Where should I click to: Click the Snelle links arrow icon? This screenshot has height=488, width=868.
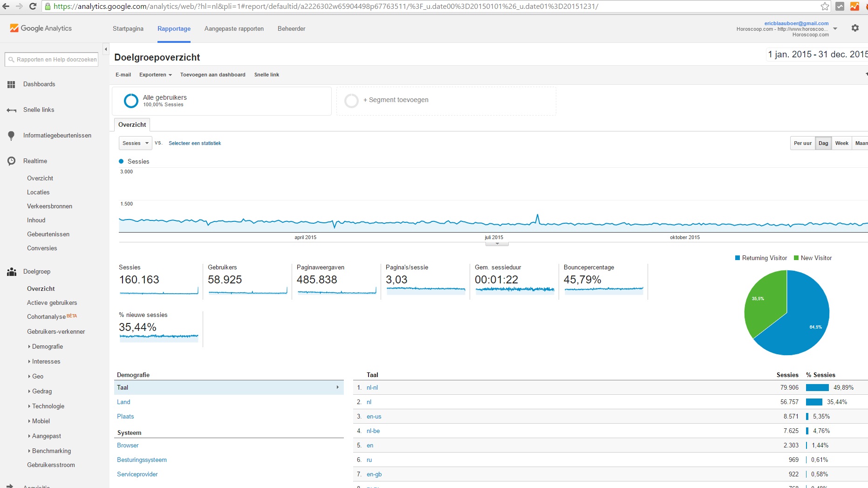coord(11,110)
